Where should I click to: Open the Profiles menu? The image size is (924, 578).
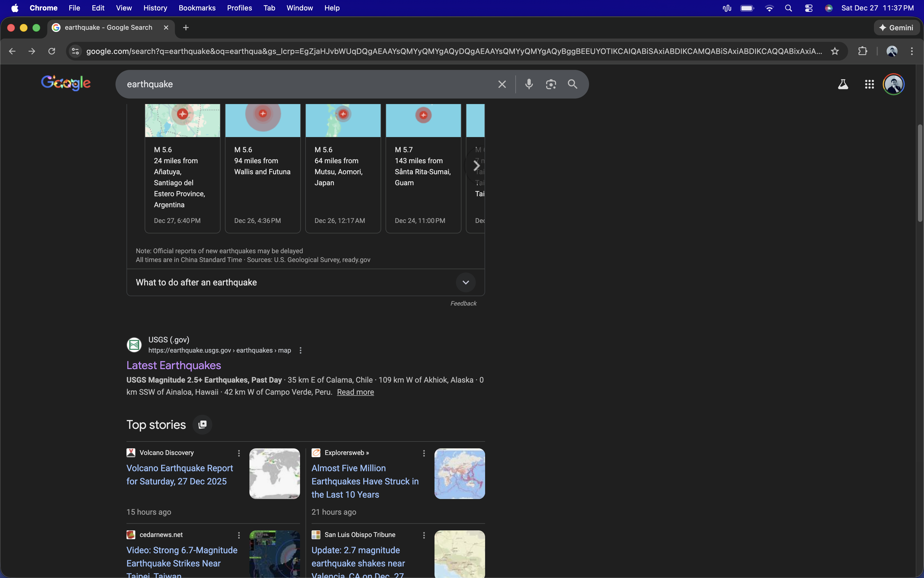pos(240,8)
